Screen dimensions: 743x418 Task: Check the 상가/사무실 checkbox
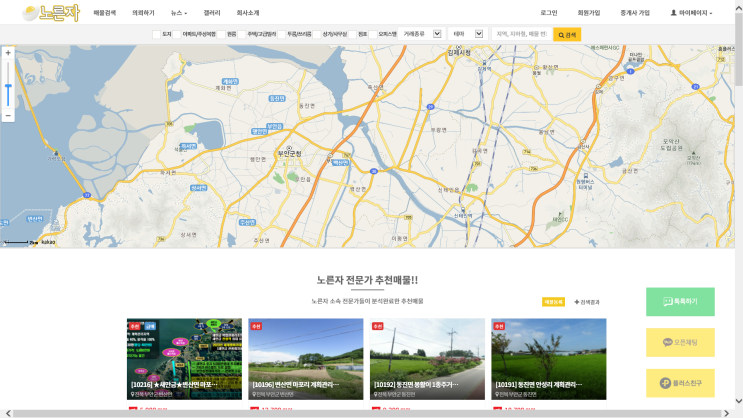pos(317,34)
